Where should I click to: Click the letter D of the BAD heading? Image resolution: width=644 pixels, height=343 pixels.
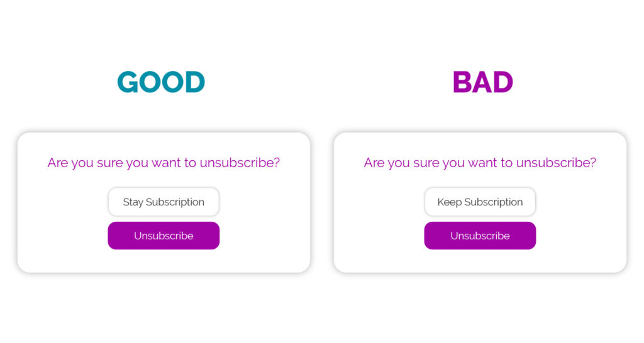(x=502, y=82)
